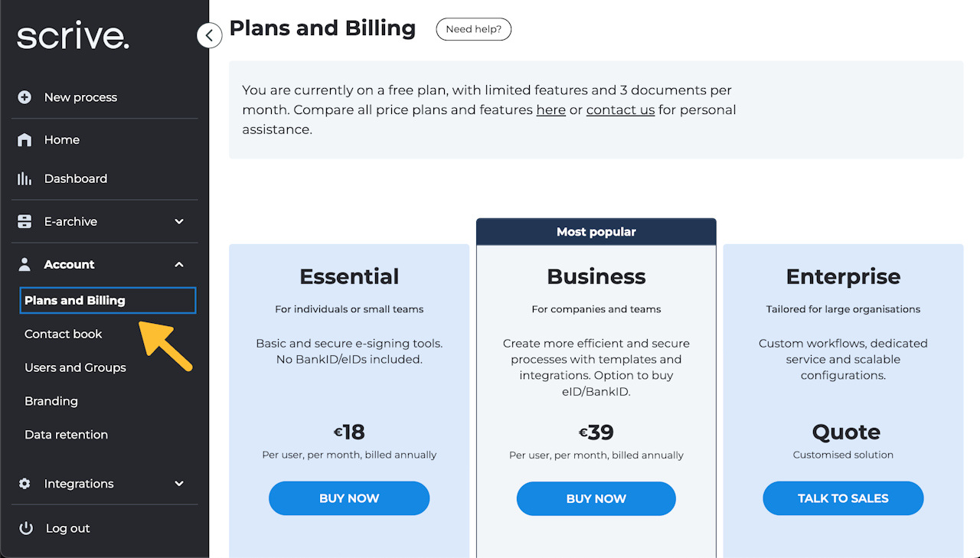980x558 pixels.
Task: Click the Account person icon
Action: (24, 264)
